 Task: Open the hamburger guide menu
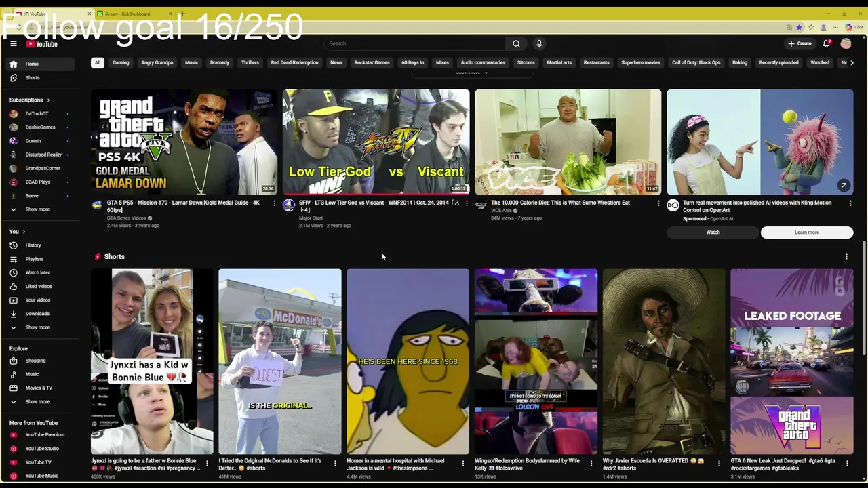click(13, 44)
